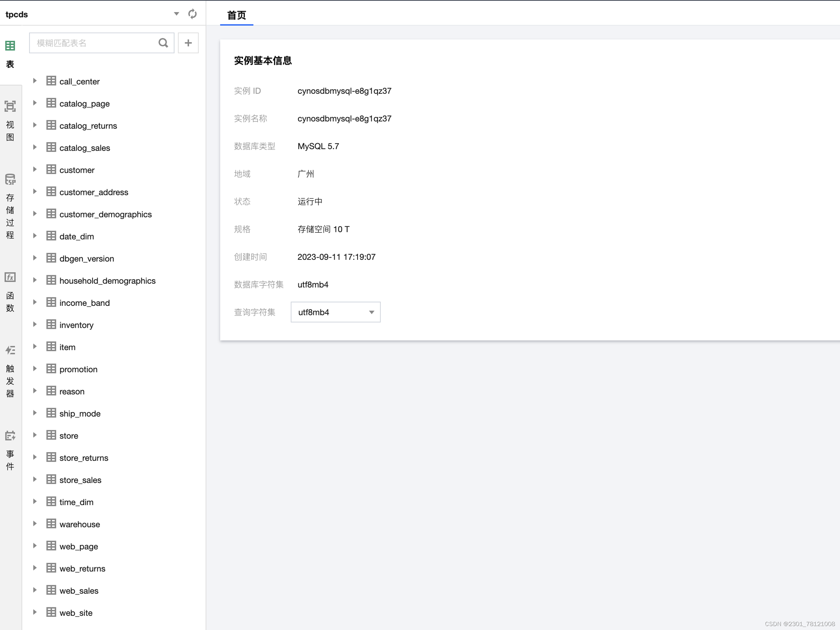This screenshot has width=840, height=630.
Task: Click the add new table icon
Action: (x=188, y=43)
